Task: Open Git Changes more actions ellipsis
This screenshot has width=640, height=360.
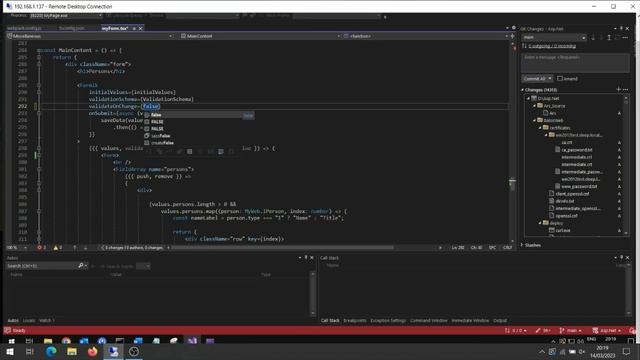Action: coord(625,37)
